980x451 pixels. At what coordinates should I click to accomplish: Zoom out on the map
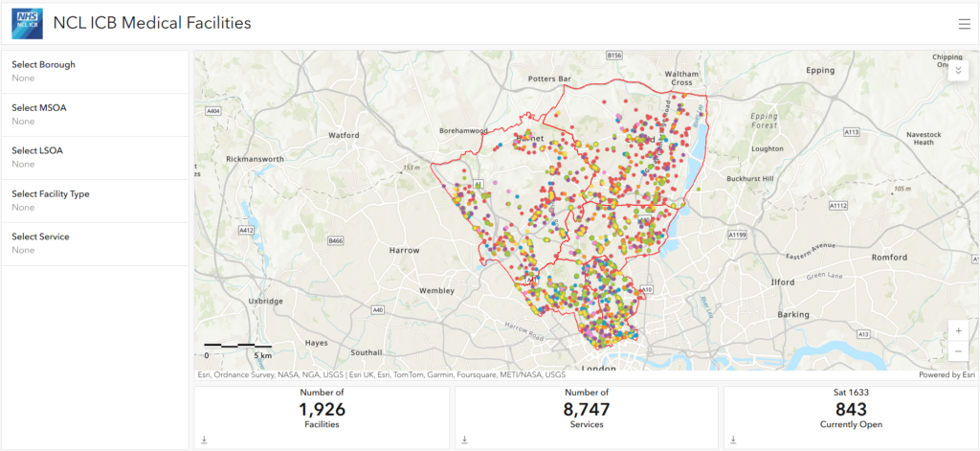[958, 351]
